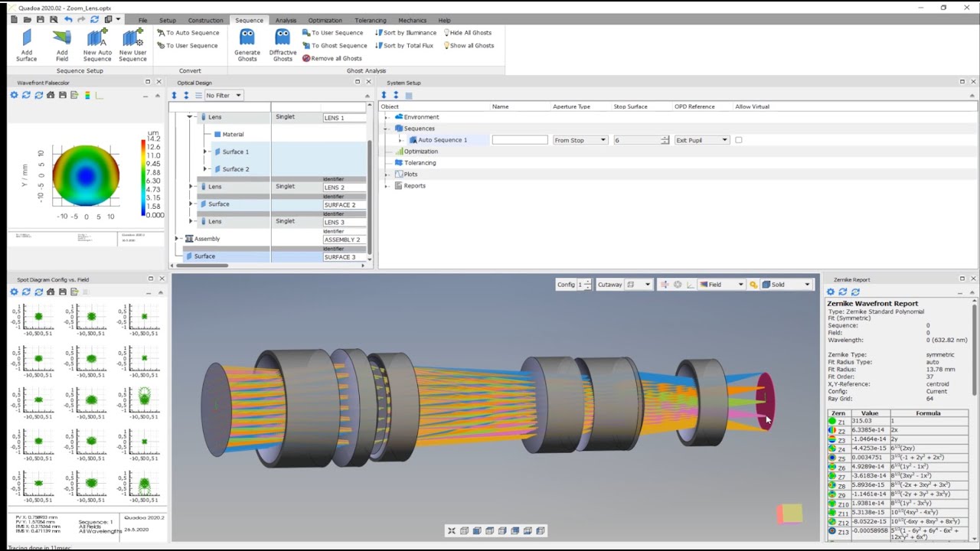Viewport: 980px width, 551px height.
Task: Click the open folder icon in quick toolbar
Action: tap(28, 19)
